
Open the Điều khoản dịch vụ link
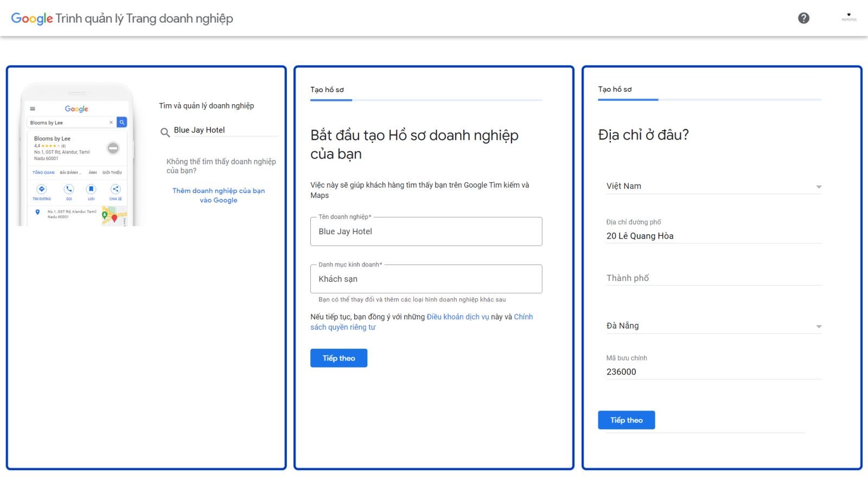coord(458,317)
